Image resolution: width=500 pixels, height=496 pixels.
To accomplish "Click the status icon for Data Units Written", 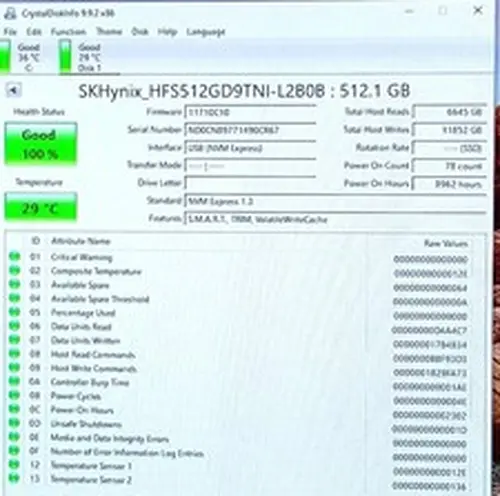I will click(x=14, y=340).
